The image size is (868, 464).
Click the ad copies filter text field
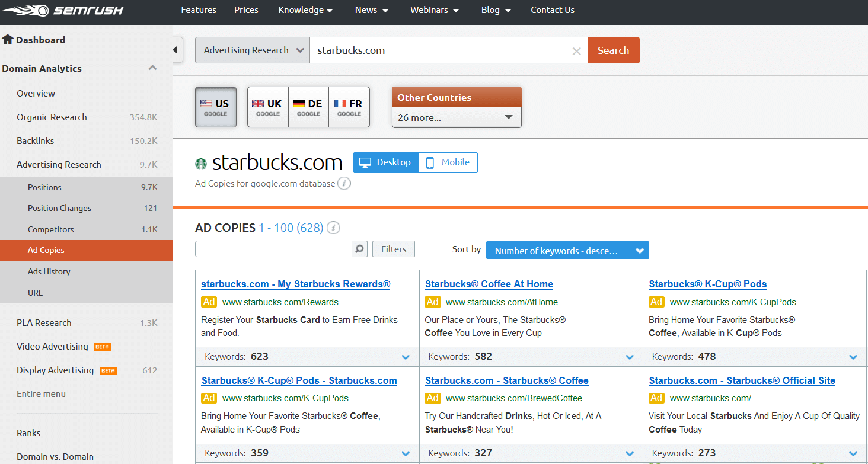(273, 249)
